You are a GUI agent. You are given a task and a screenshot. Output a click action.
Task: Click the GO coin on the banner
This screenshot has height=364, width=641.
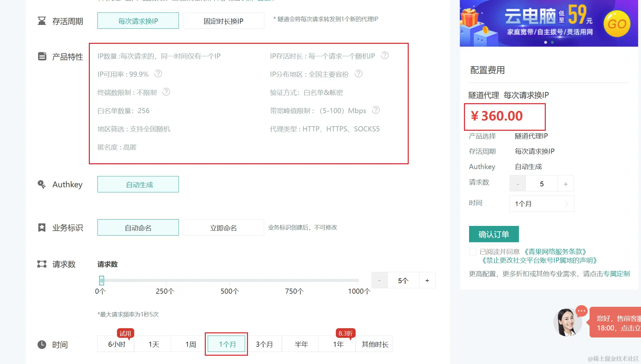coord(617,24)
